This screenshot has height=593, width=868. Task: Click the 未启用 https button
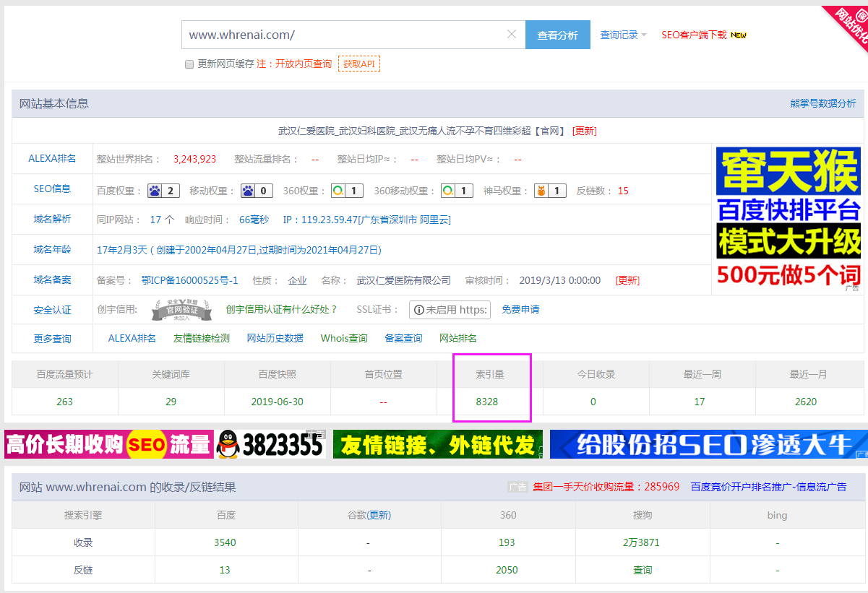click(x=450, y=310)
